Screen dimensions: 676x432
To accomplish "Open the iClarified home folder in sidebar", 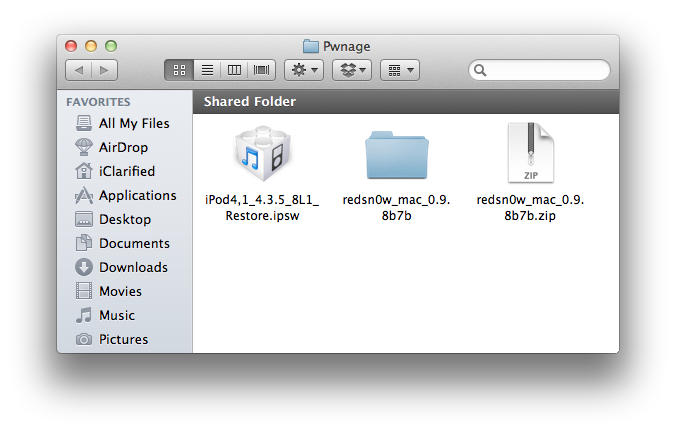I will (x=126, y=171).
